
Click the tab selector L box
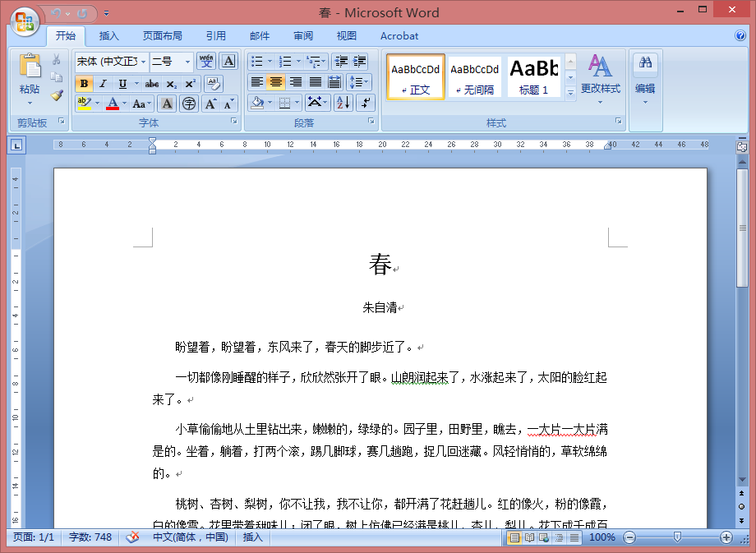point(16,145)
